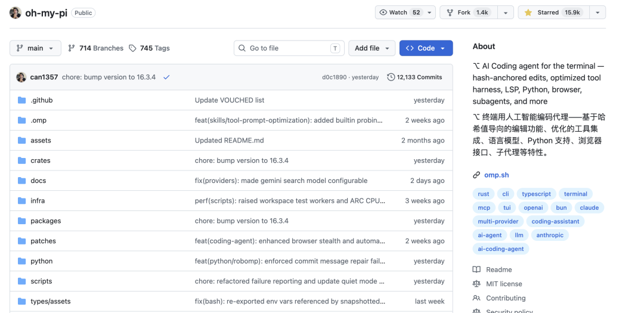Viewport: 644px width, 313px height.
Task: Click the repository owner avatar beside oh-my-pi
Action: pyautogui.click(x=15, y=13)
